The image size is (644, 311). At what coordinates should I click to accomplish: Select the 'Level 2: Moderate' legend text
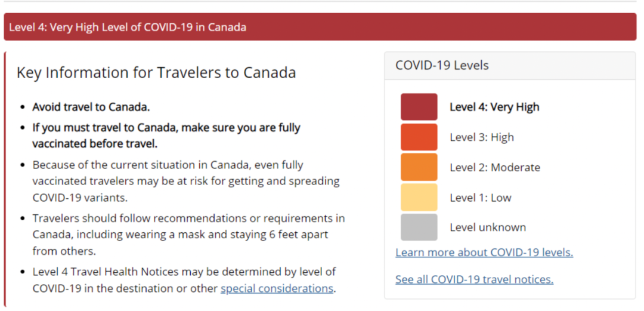[494, 167]
